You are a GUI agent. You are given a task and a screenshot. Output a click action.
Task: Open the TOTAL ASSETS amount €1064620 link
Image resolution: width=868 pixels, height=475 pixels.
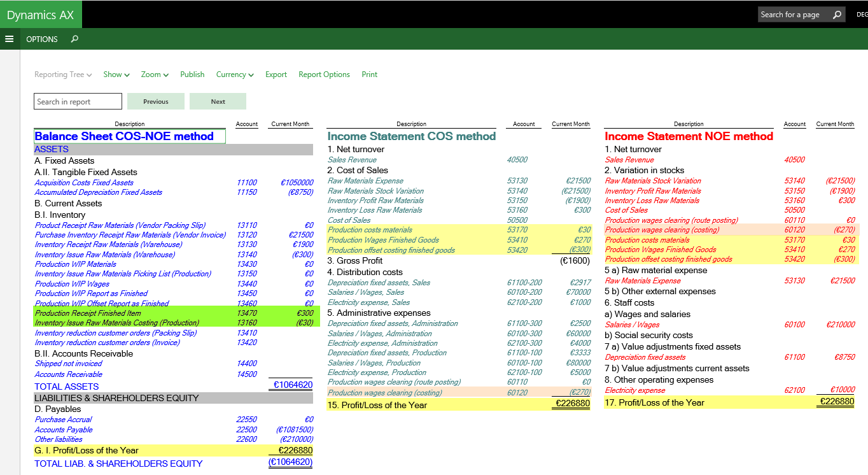tap(293, 385)
